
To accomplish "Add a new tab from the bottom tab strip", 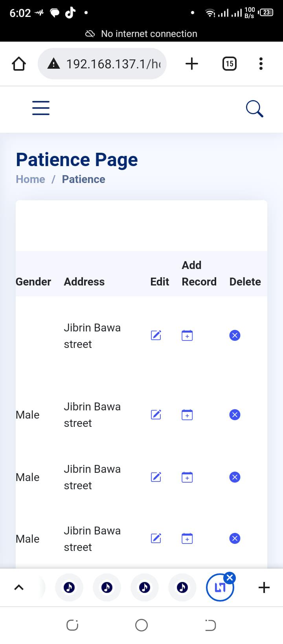I will click(264, 587).
